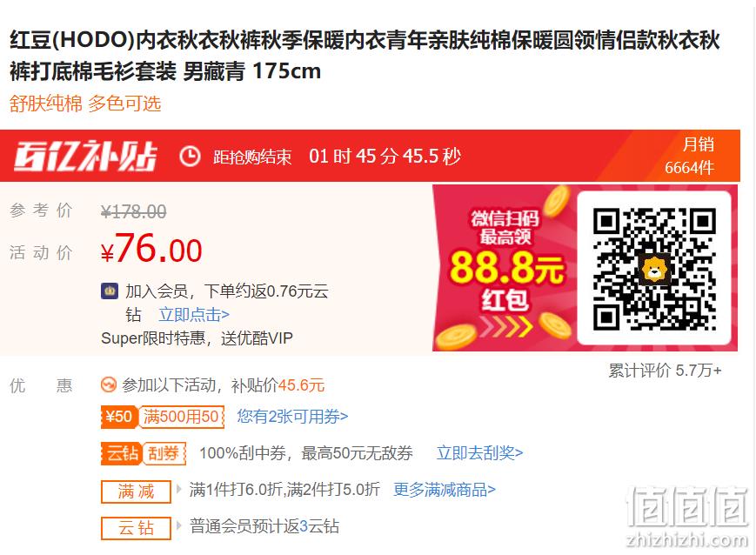Open the 您有2张可用券> link
Image resolution: width=756 pixels, height=555 pixels.
(x=292, y=417)
